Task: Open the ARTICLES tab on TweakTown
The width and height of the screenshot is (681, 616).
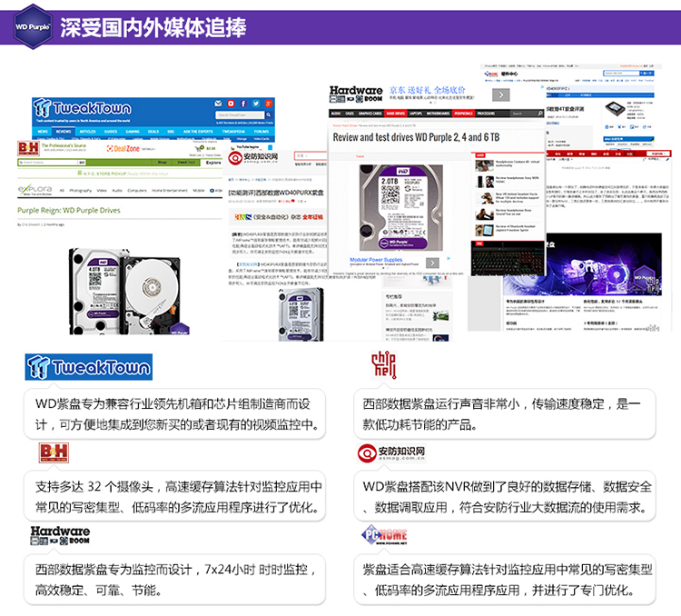Action: pos(87,131)
